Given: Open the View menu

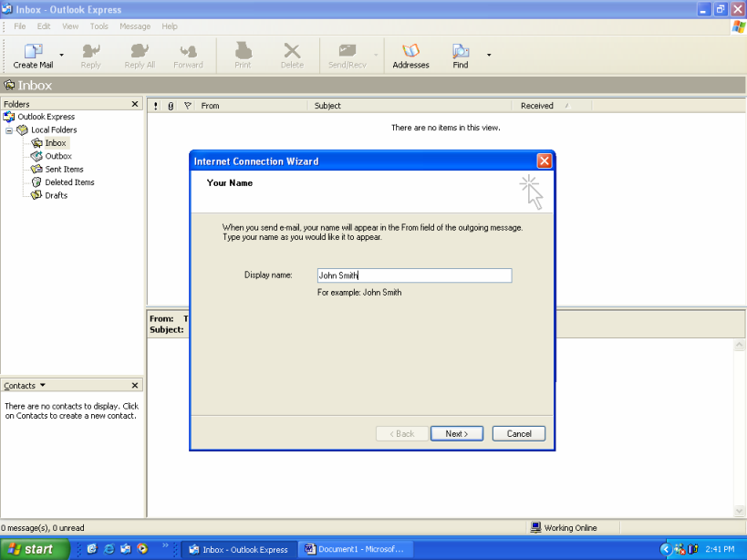Looking at the screenshot, I should [x=70, y=26].
